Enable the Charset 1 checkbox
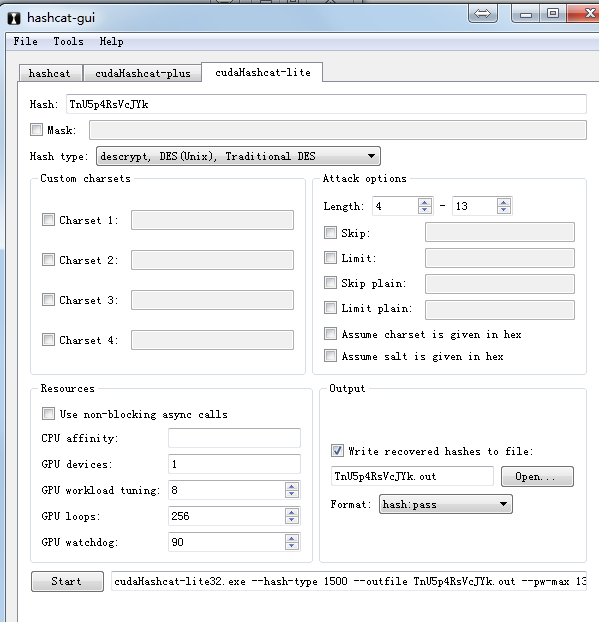 (x=48, y=220)
